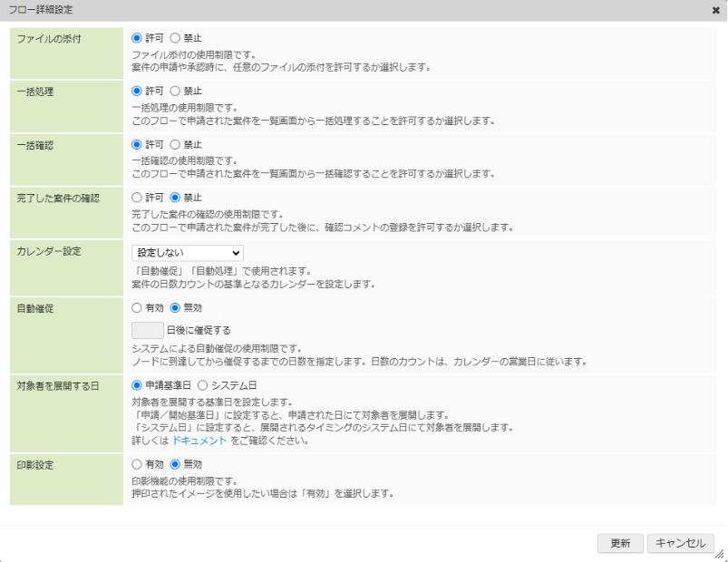
Task: Click the キャンセル button
Action: pos(680,543)
